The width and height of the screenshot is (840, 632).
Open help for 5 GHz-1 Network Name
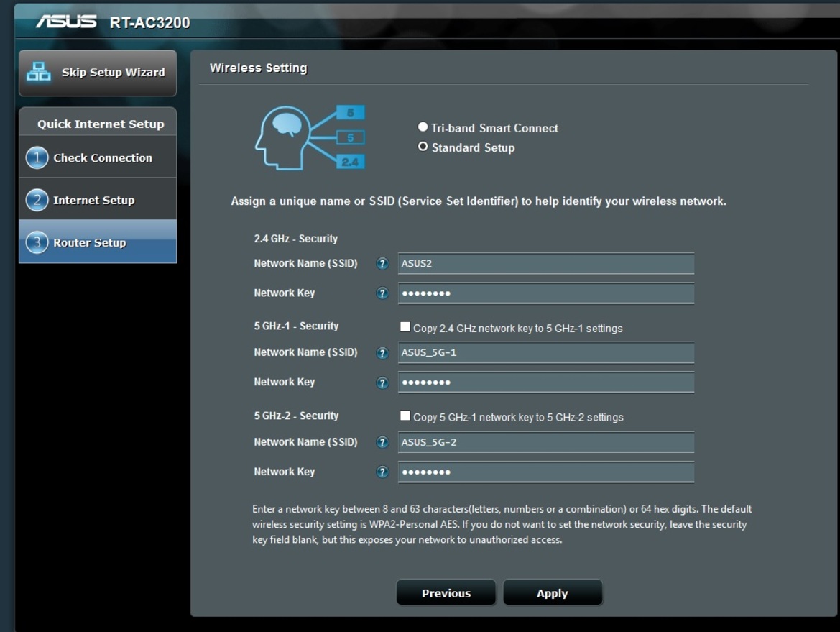click(x=382, y=353)
